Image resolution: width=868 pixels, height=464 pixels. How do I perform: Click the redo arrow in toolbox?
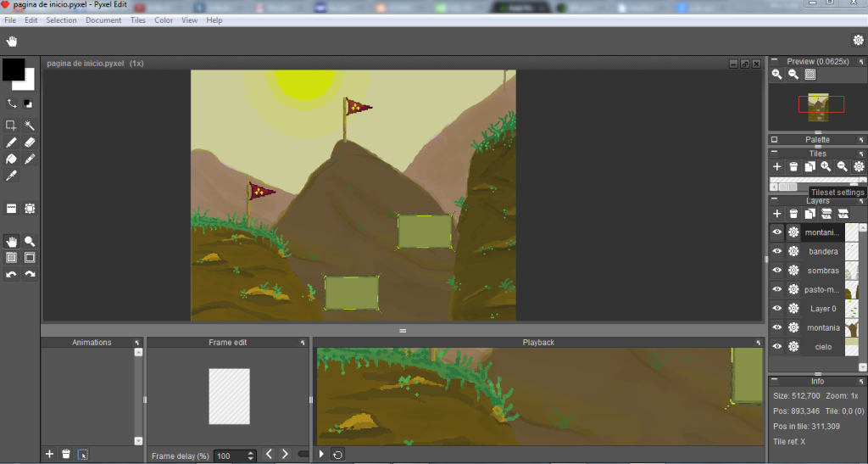click(30, 274)
